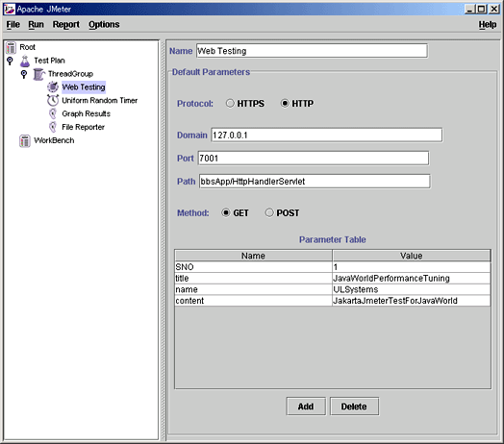This screenshot has width=504, height=444.
Task: Click the JavaWorldPerformanceTuning value cell
Action: click(x=412, y=279)
